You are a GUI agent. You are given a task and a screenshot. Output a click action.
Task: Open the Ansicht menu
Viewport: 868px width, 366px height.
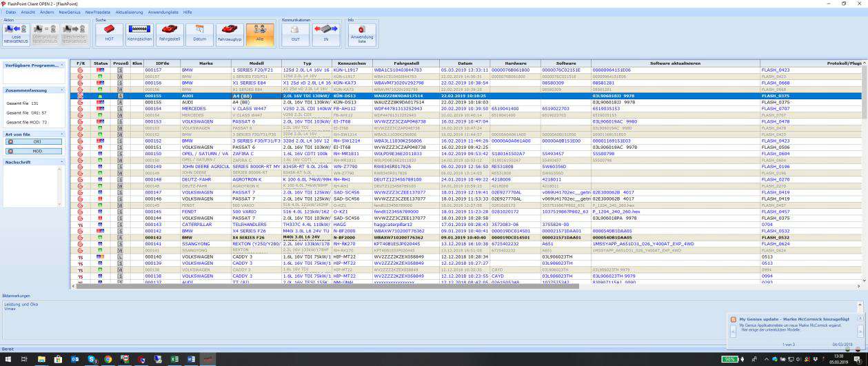click(x=28, y=13)
